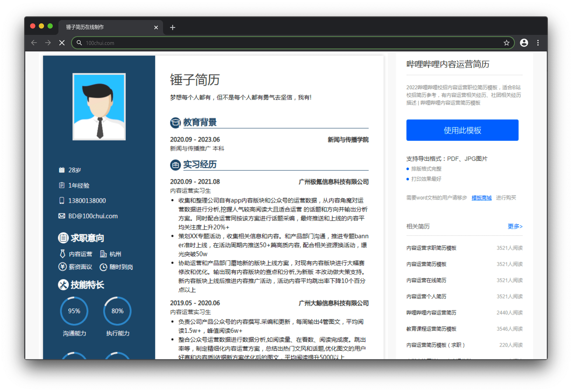Click the date range 2019.05 - 2020.06
Viewport: 572px width, 392px height.
[195, 303]
